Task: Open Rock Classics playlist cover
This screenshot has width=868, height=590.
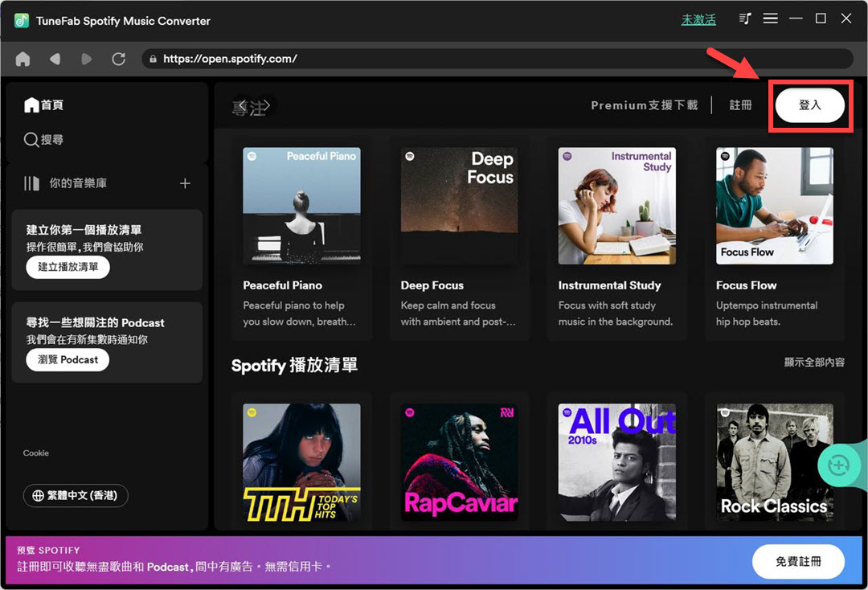Action: [x=775, y=462]
